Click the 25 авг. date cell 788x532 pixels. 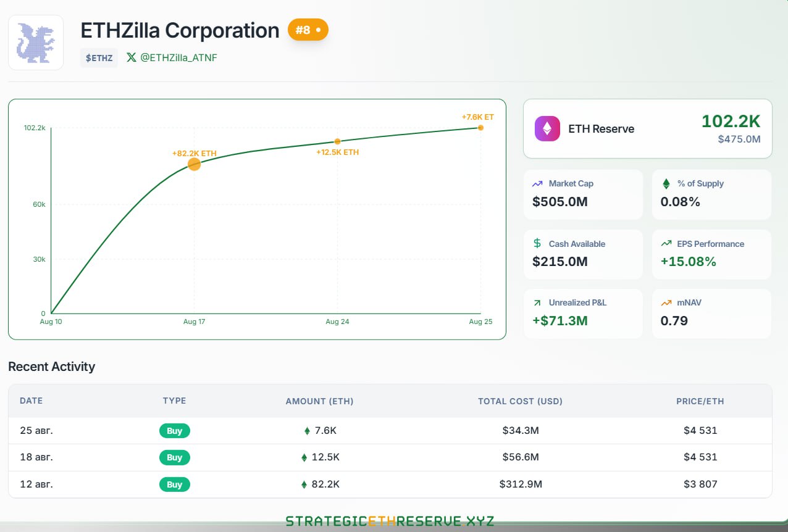tap(36, 431)
